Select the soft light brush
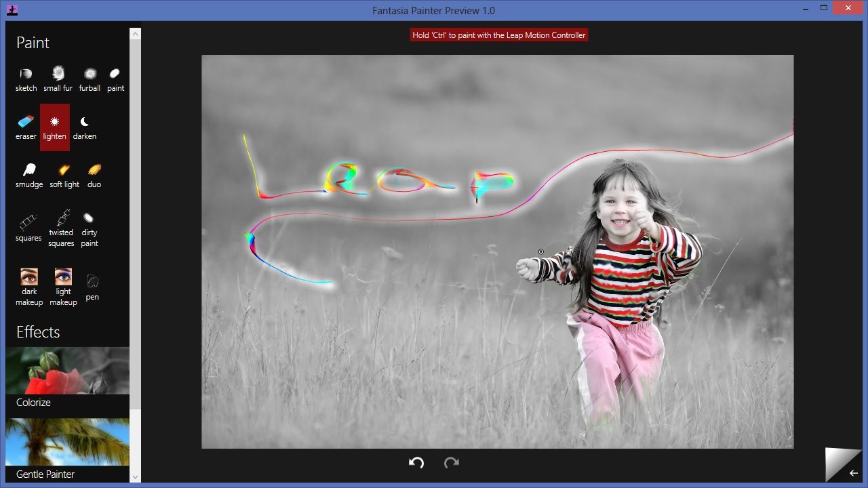Screen dimensions: 868x488 [x=64, y=175]
